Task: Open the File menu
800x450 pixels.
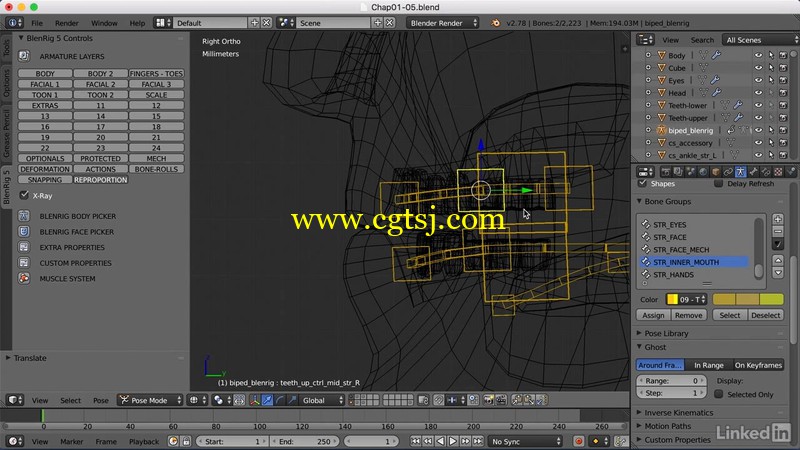Action: coord(37,23)
